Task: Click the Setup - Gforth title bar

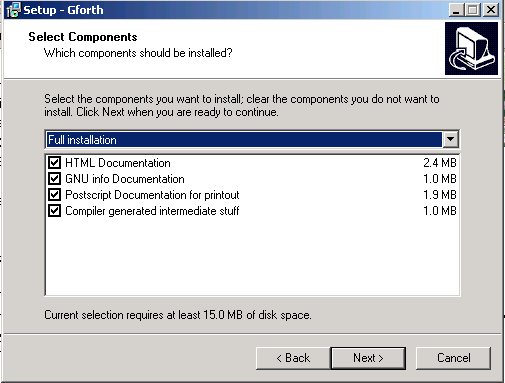Action: click(x=233, y=10)
